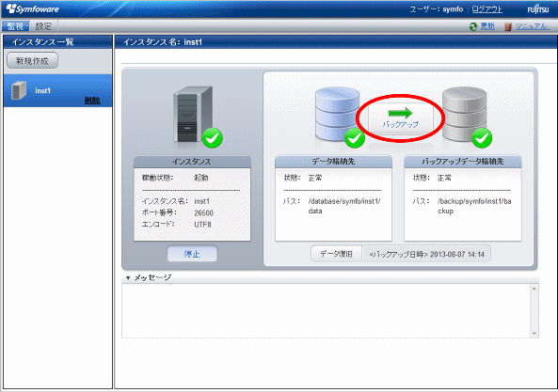Click the バックアップデータ格納先 panel header
This screenshot has height=392, width=558.
pos(463,162)
